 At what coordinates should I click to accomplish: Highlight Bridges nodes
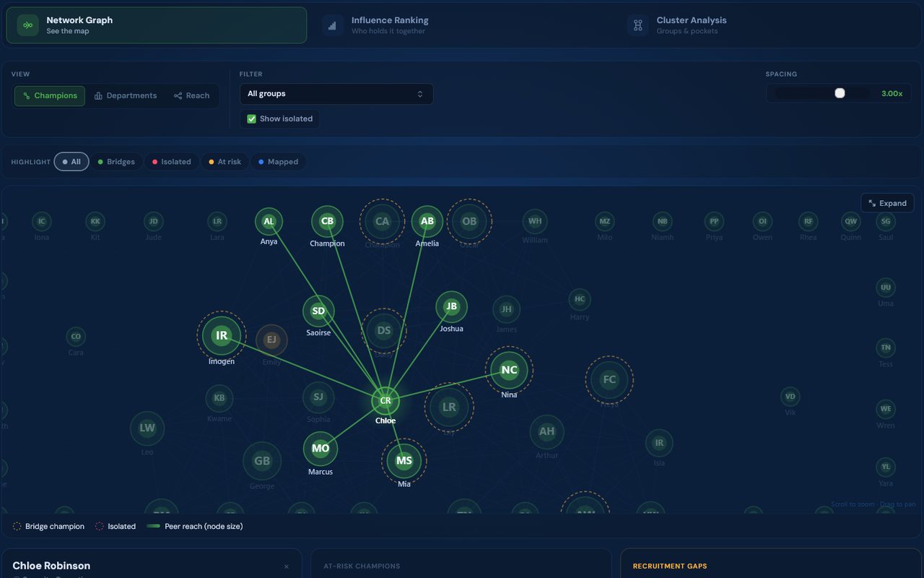click(116, 162)
